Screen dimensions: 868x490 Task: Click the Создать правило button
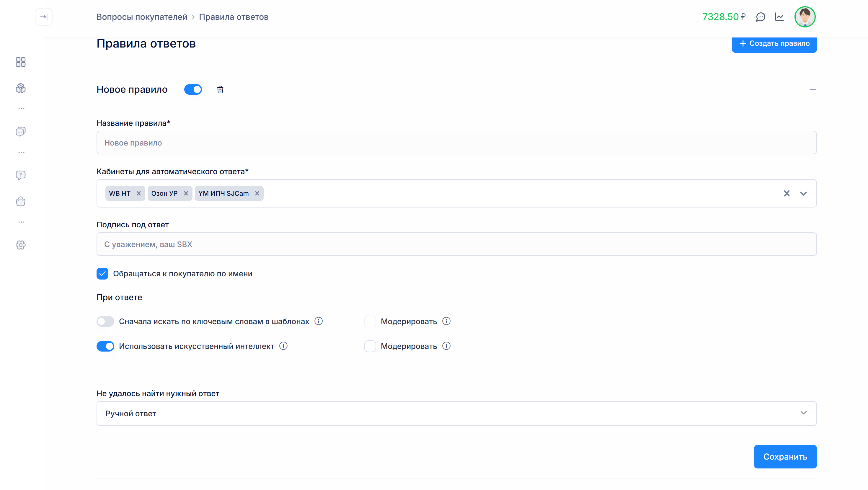pos(774,43)
